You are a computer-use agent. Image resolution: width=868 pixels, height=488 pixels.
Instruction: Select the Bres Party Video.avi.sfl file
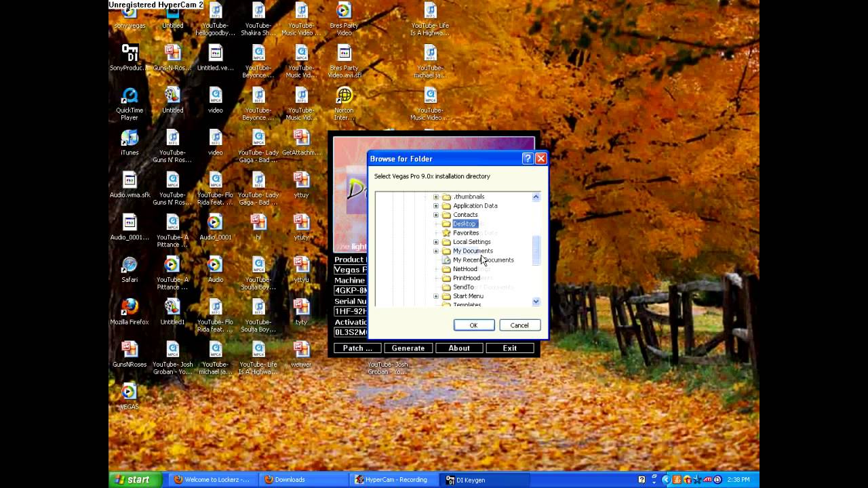(344, 61)
